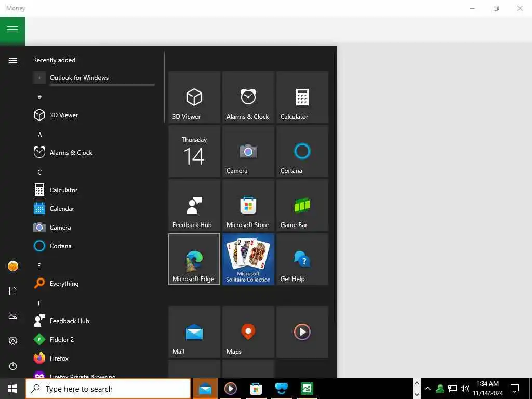532x399 pixels.
Task: Open the Microsoft Store pinned tile
Action: pos(248,205)
